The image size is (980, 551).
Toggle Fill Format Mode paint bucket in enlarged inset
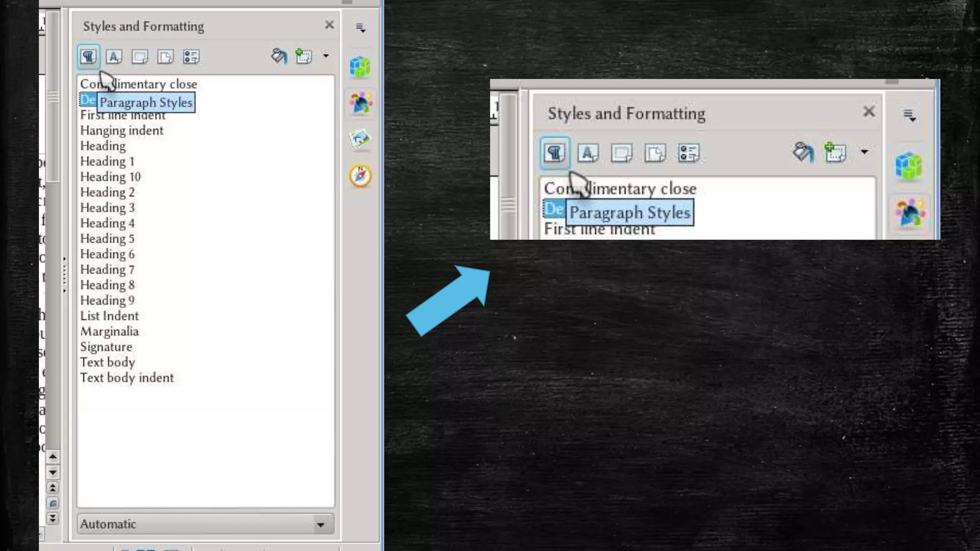coord(802,153)
